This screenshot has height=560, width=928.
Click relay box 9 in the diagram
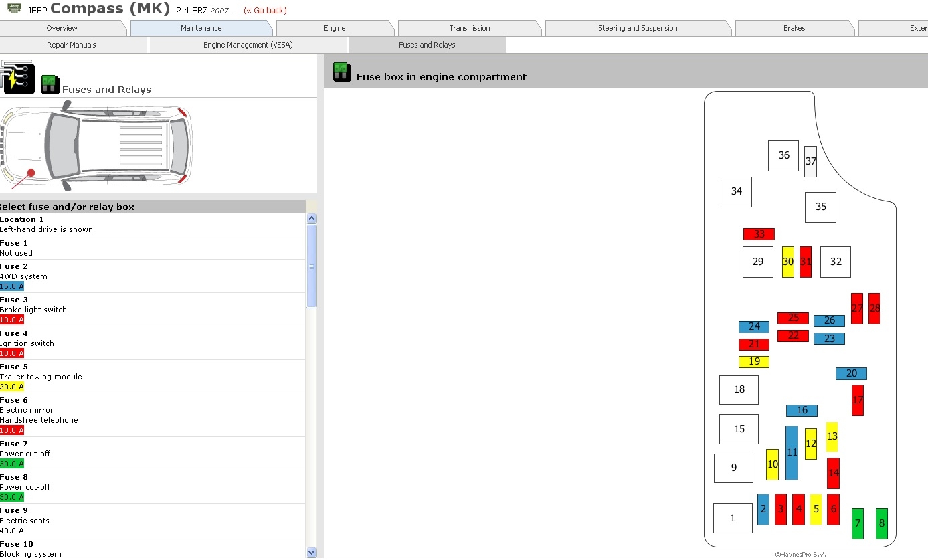(733, 468)
